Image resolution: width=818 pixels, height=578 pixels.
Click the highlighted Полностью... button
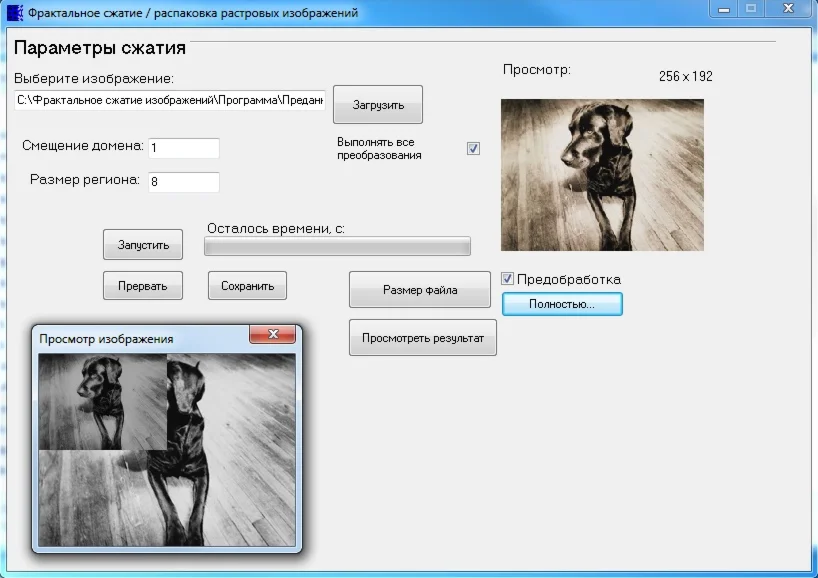click(562, 304)
